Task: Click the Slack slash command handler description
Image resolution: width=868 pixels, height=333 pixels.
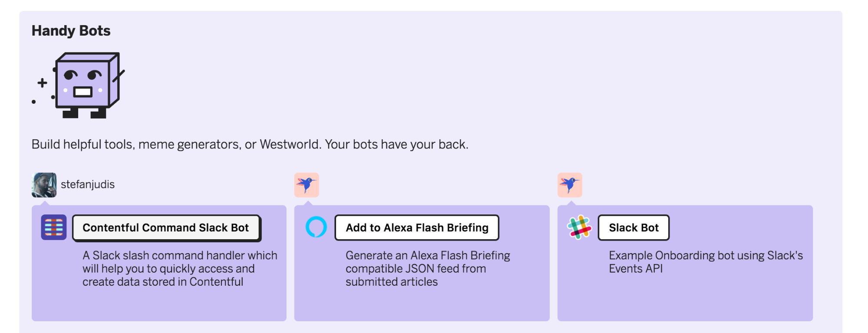Action: pyautogui.click(x=180, y=269)
